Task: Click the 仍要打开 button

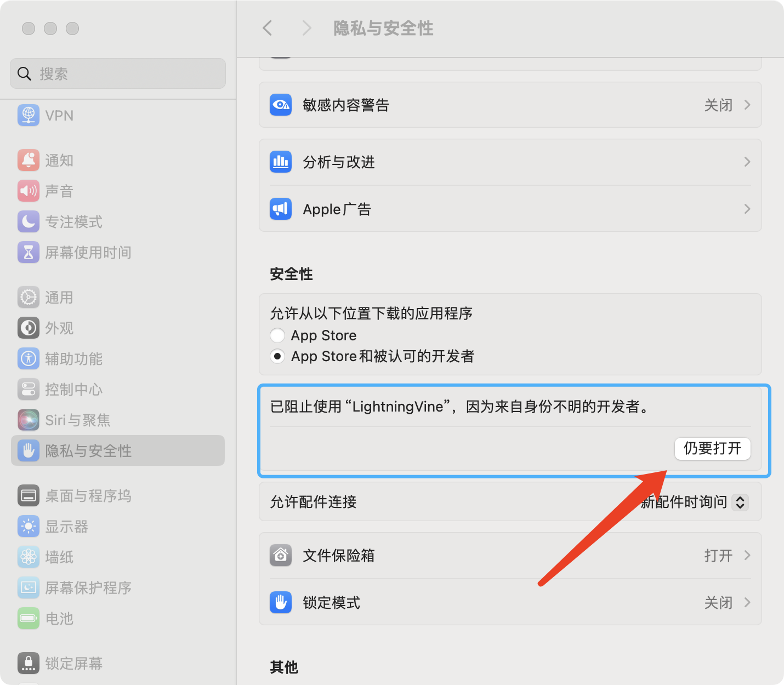Action: click(712, 449)
